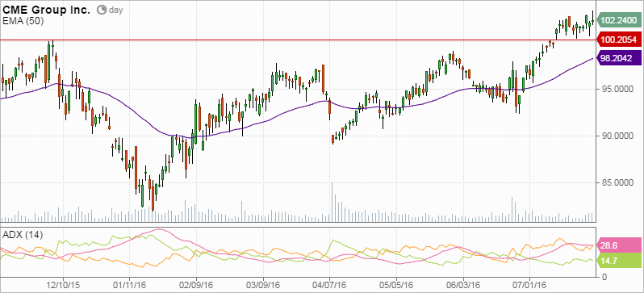Click the tallest volume bar near 04/07/16

click(x=332, y=202)
